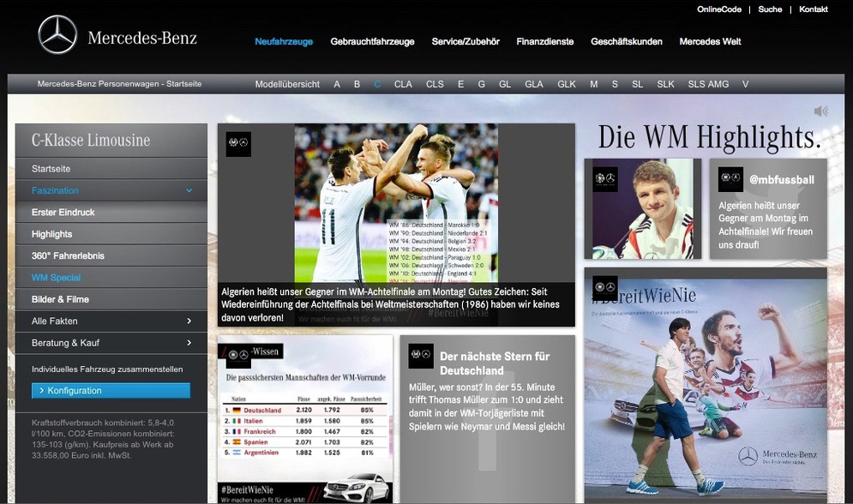Viewport: 853px width, 504px height.
Task: Open the @mbfussball Algerien tweet card
Action: (x=768, y=209)
